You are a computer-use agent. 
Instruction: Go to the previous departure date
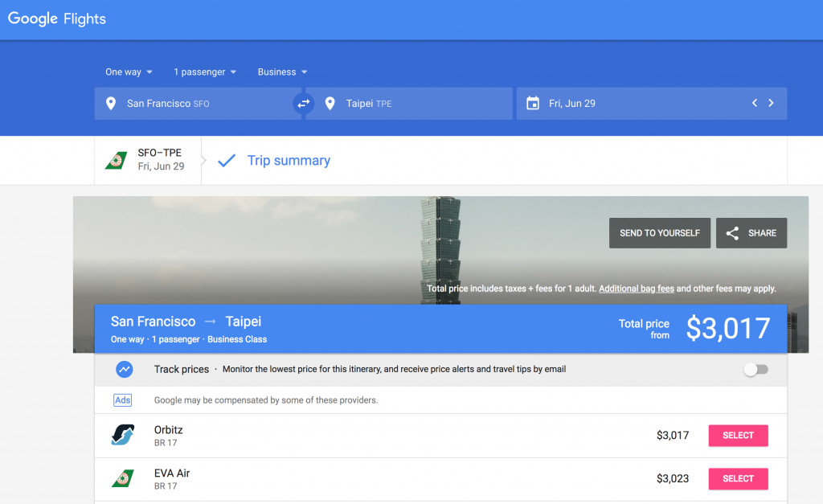point(754,103)
